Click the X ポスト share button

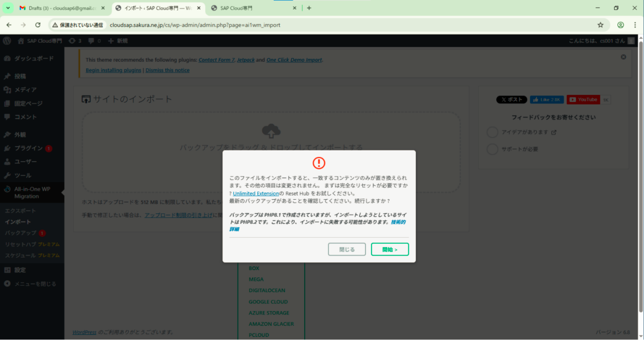click(x=512, y=100)
